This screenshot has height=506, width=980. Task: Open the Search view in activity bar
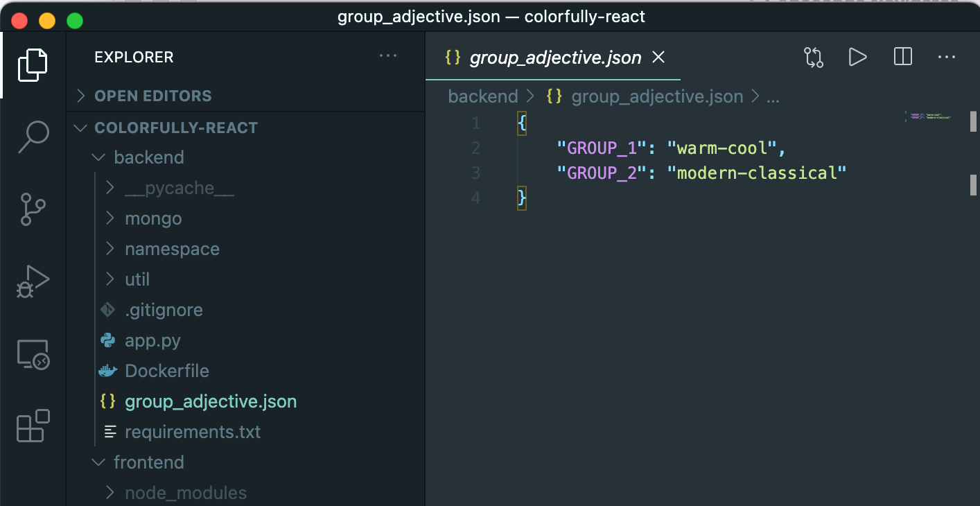(33, 137)
